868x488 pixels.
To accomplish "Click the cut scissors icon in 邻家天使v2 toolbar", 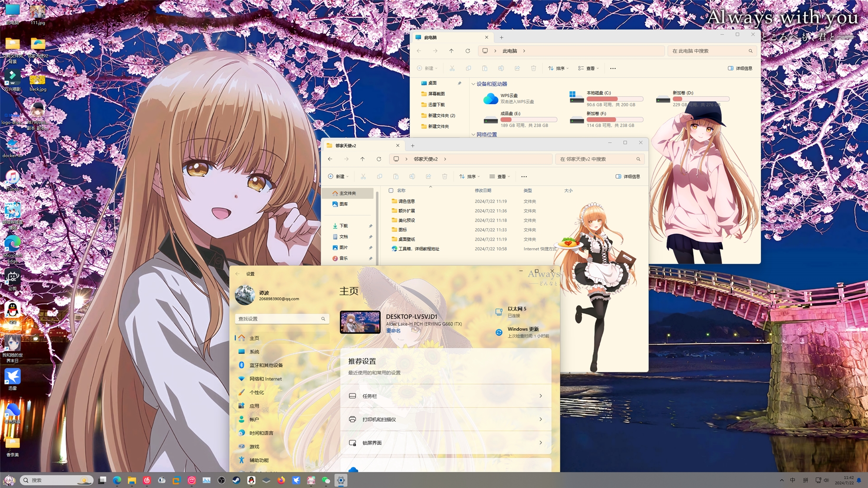I will [x=363, y=177].
